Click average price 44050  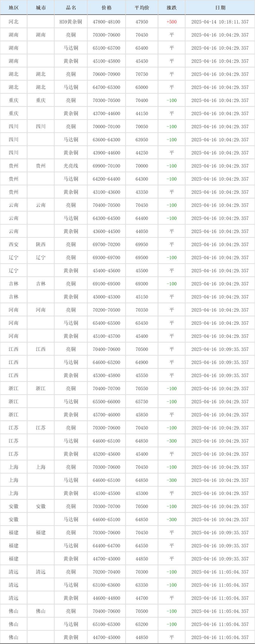[142, 231]
